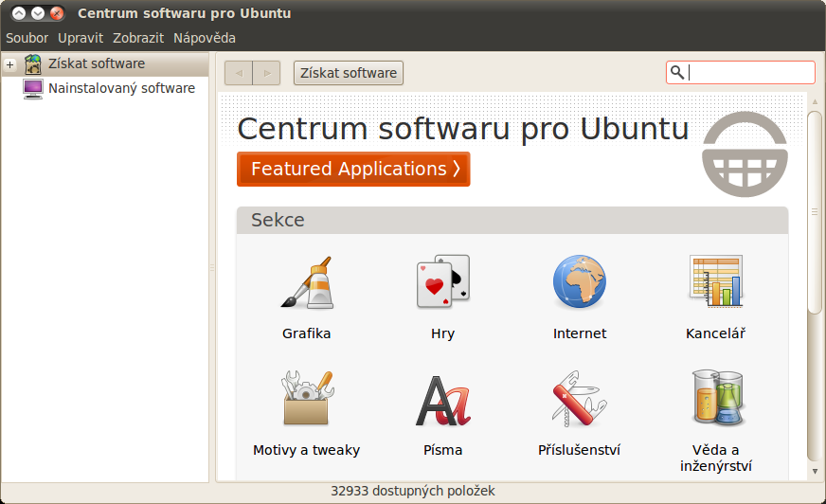Open the Kancelář spreadsheet chart icon
The height and width of the screenshot is (504, 826).
tap(716, 281)
